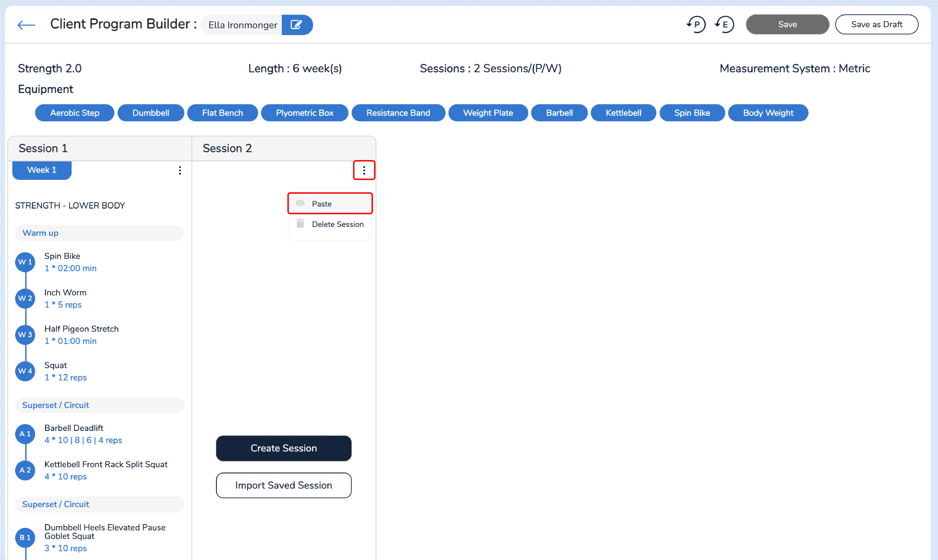Click the Dumbbell equipment chip

(151, 113)
